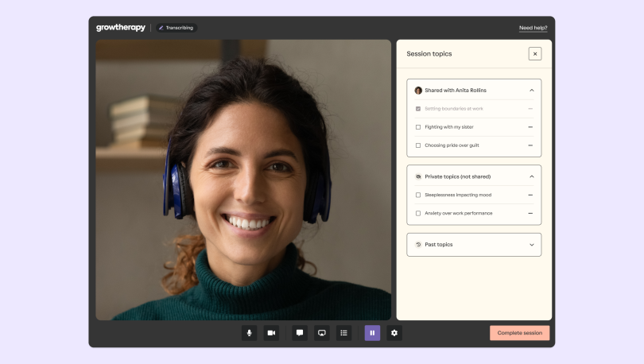Screen dimensions: 644x364
Task: Open options for Sleeplessness impacting mood
Action: (x=530, y=195)
